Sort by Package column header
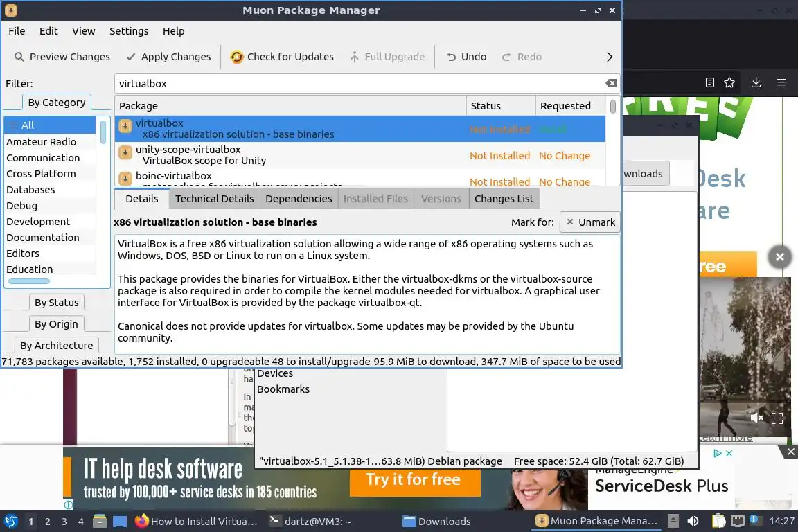798x532 pixels. [291, 105]
